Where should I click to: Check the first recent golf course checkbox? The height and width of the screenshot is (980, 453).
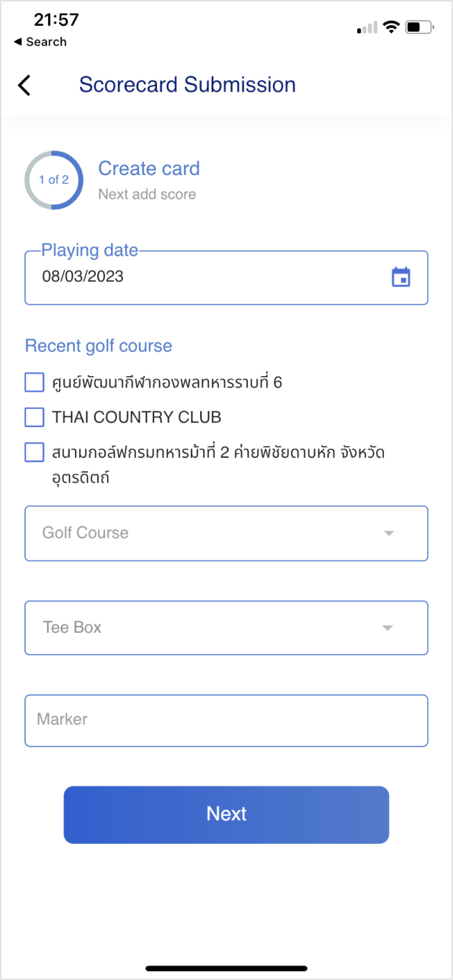click(x=35, y=382)
